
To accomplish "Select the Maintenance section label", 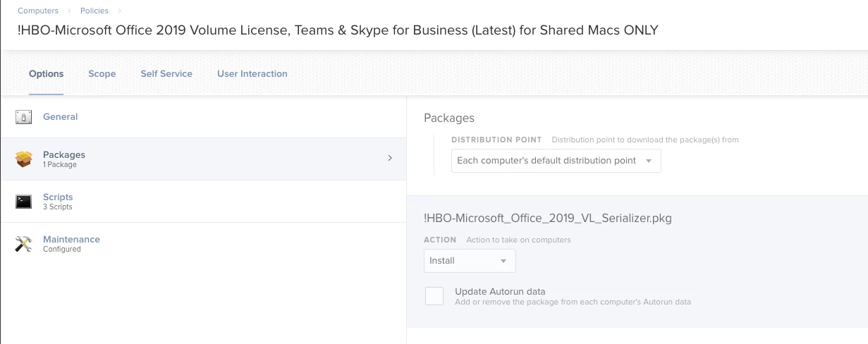I will pyautogui.click(x=71, y=240).
